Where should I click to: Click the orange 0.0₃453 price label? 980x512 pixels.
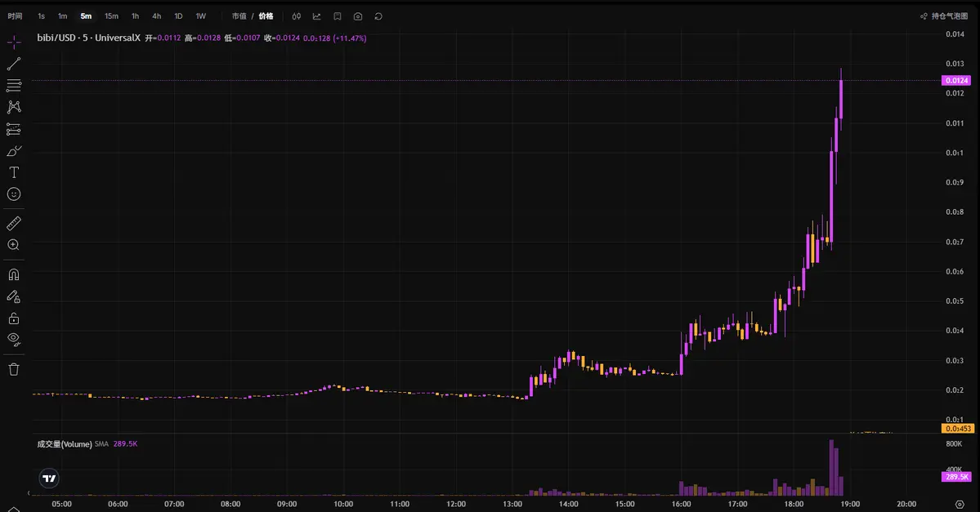pos(957,429)
